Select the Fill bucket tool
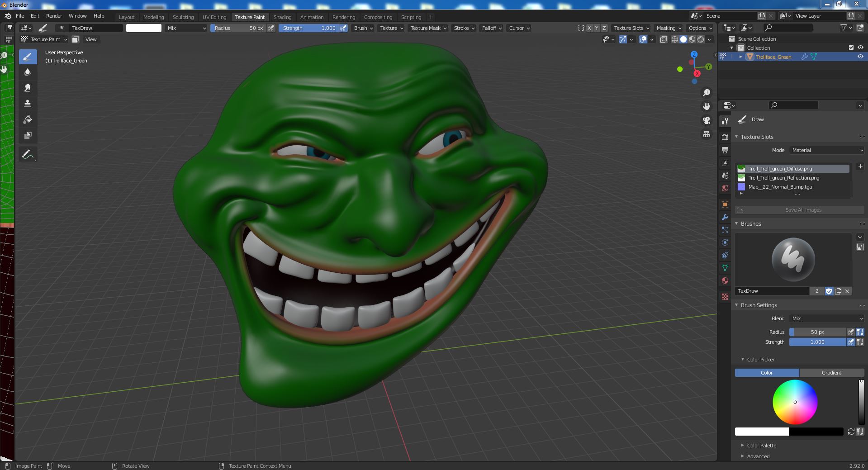This screenshot has height=470, width=868. click(x=28, y=120)
